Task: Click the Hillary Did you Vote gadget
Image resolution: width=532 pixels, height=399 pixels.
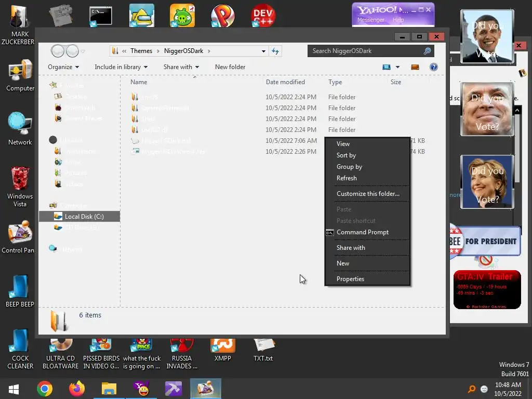Action: [x=487, y=182]
